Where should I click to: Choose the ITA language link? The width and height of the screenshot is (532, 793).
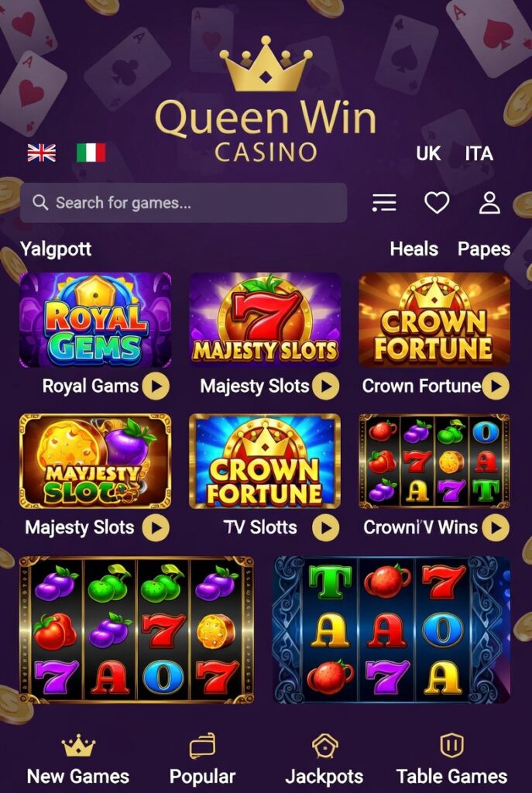479,153
